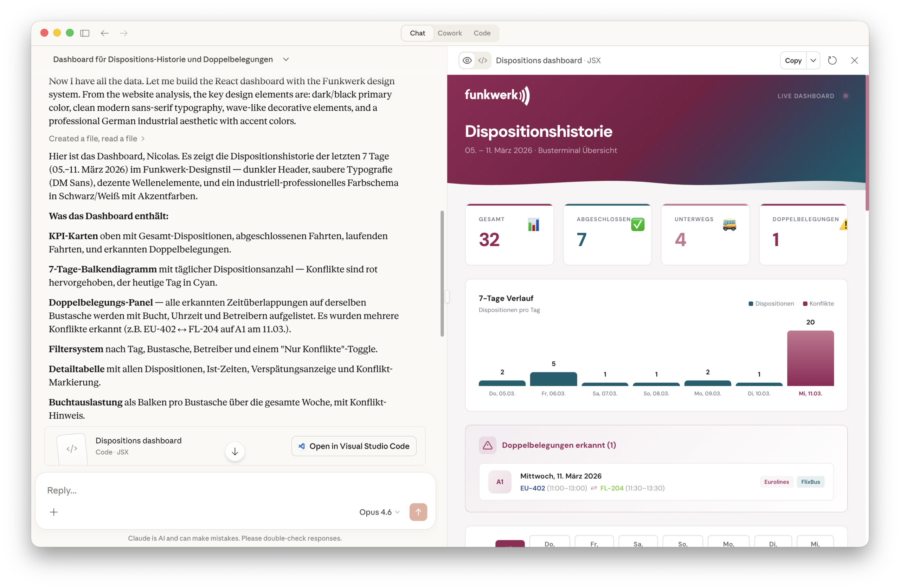This screenshot has height=588, width=900.
Task: Switch artifact to preview eye view
Action: [x=467, y=60]
